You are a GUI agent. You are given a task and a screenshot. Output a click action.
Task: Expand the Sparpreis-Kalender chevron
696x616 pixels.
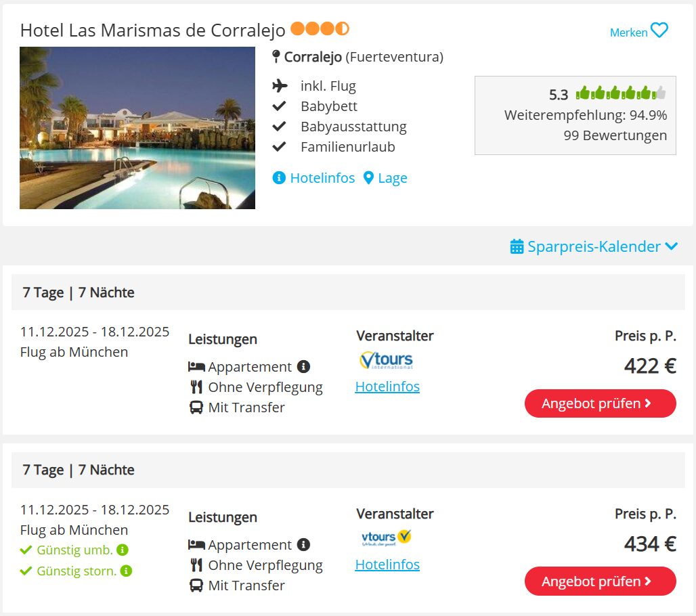pyautogui.click(x=672, y=246)
